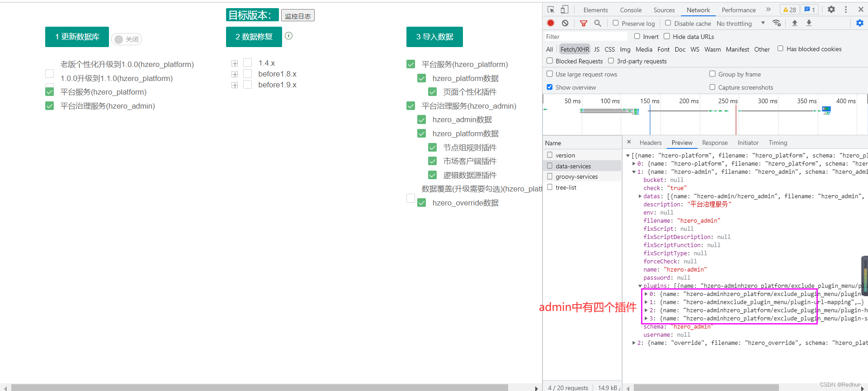This screenshot has height=391, width=868.
Task: Enable the Disable cache checkbox
Action: point(668,23)
